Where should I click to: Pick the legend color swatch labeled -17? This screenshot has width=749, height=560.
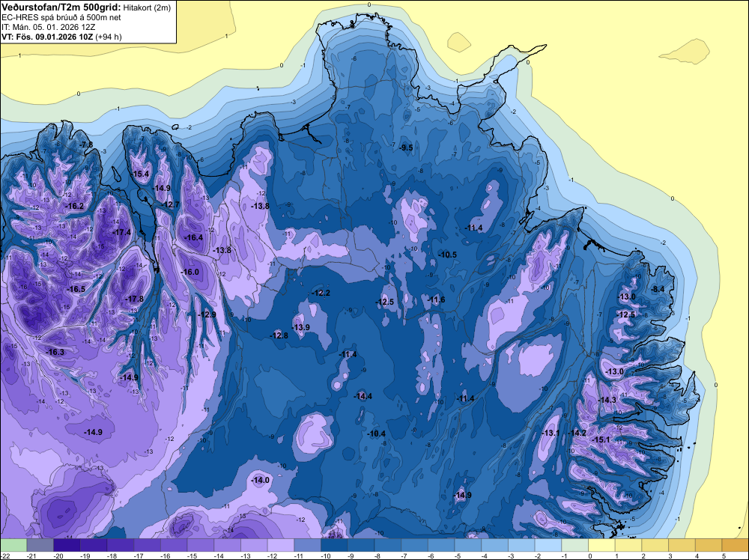pos(147,545)
